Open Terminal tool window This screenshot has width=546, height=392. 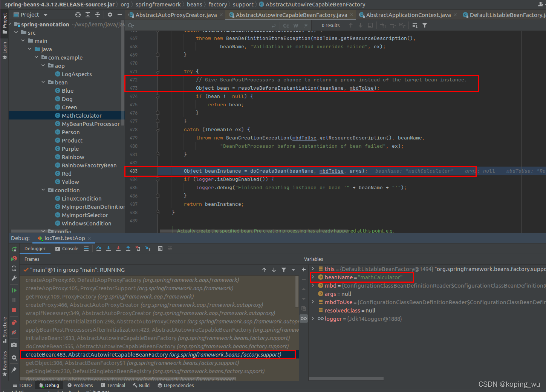coord(113,385)
